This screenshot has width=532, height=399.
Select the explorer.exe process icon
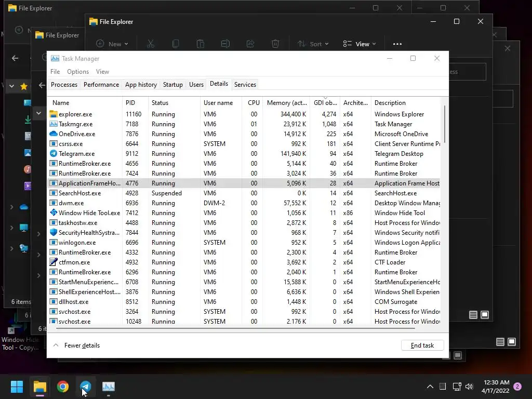click(x=54, y=114)
